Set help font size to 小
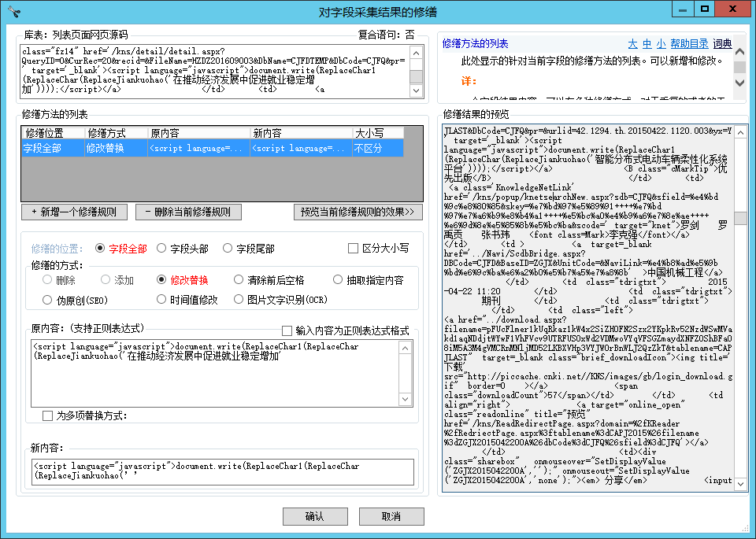Image resolution: width=756 pixels, height=539 pixels. 661,44
